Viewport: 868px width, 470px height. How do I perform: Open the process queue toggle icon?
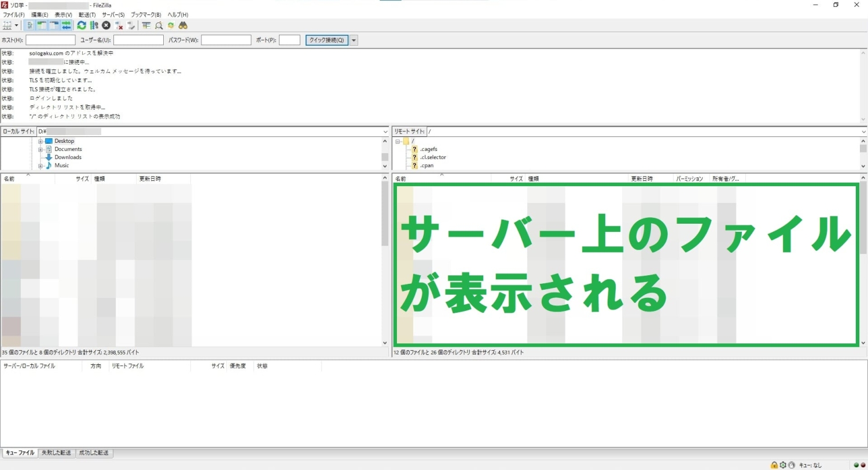(94, 25)
